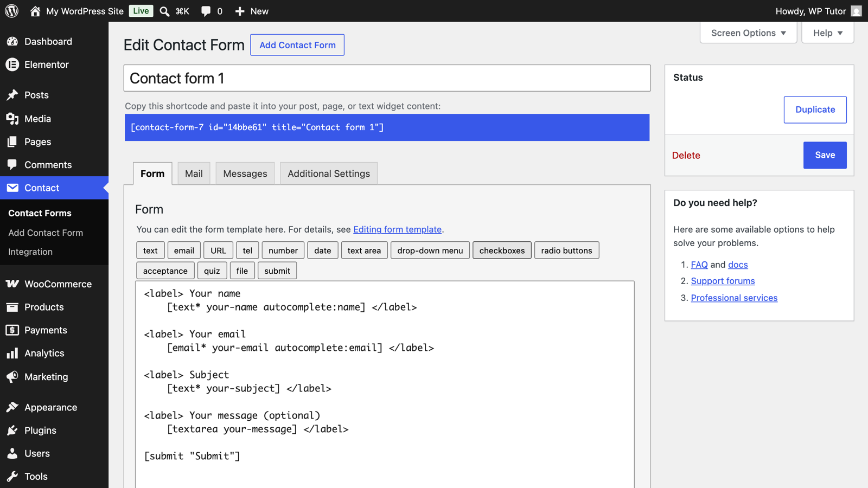Viewport: 868px width, 488px height.
Task: Click the Tools wrench icon
Action: click(x=12, y=476)
